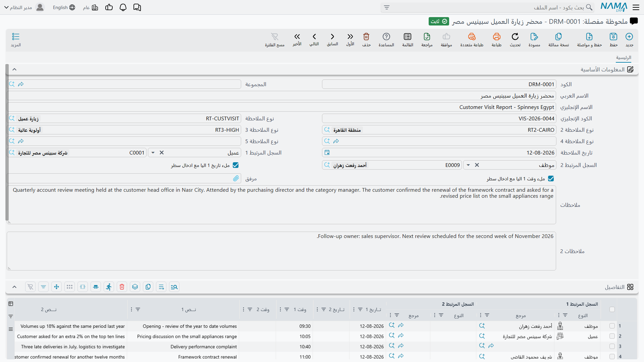Select details row 1 checkbox
This screenshot has height=362, width=644.
612,326
